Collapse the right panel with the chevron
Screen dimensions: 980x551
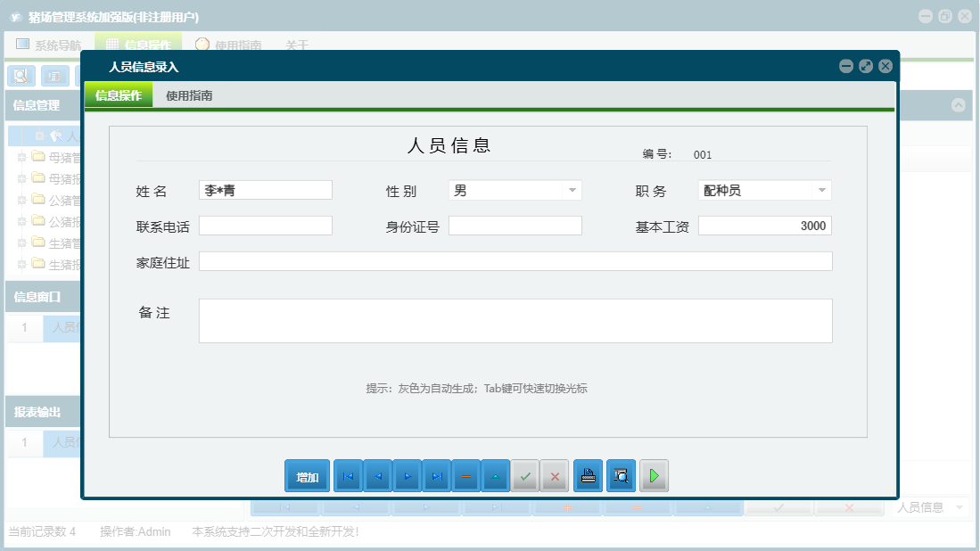[x=959, y=105]
